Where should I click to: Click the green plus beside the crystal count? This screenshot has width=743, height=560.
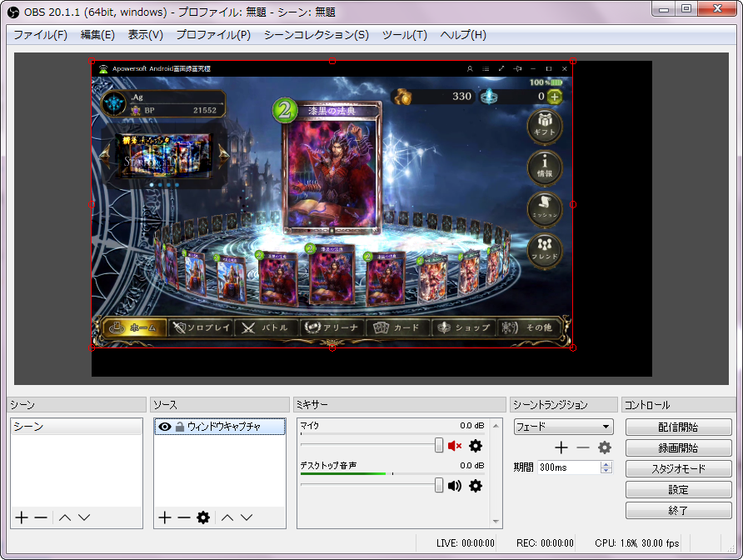point(555,97)
